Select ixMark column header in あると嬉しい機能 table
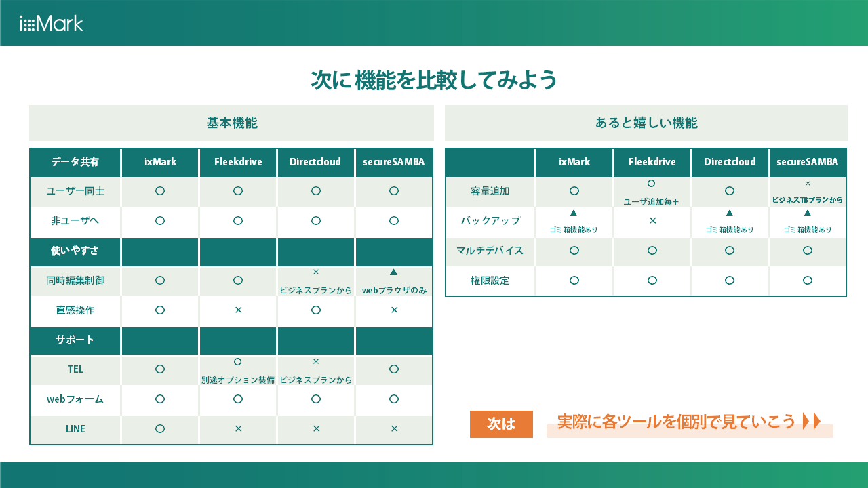The height and width of the screenshot is (488, 868). pos(574,162)
